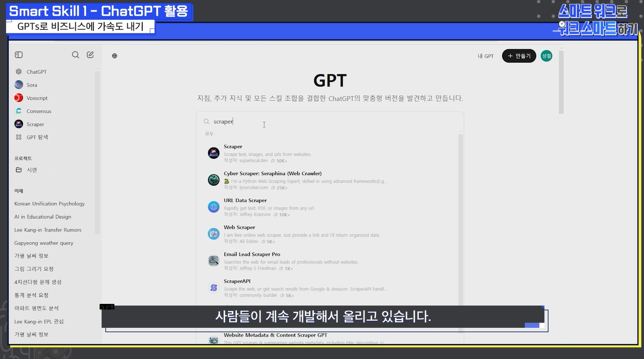Open chat 4지선다형 문제 생성

[x=38, y=282]
